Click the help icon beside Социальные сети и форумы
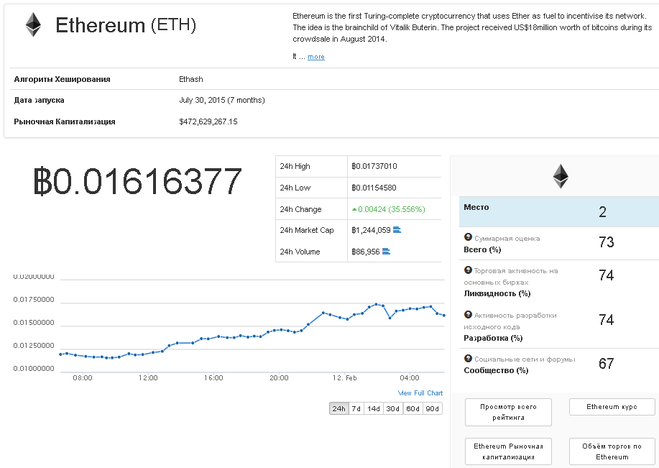 pos(468,357)
